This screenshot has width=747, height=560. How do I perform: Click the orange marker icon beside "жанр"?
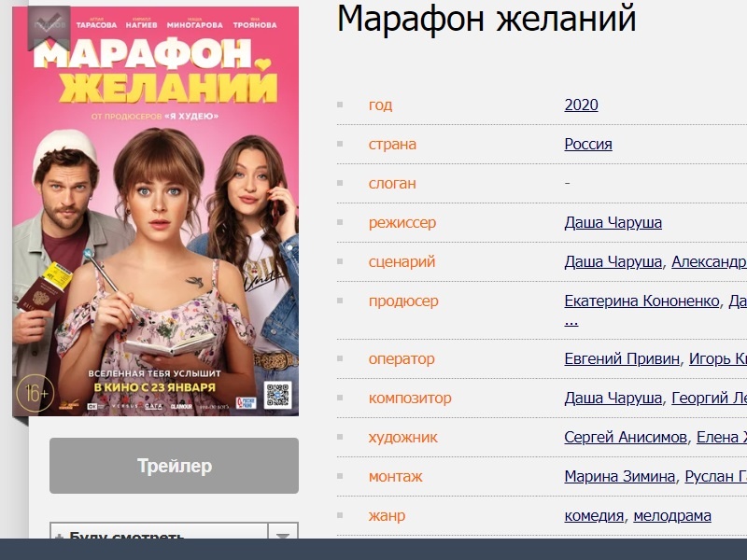[339, 515]
